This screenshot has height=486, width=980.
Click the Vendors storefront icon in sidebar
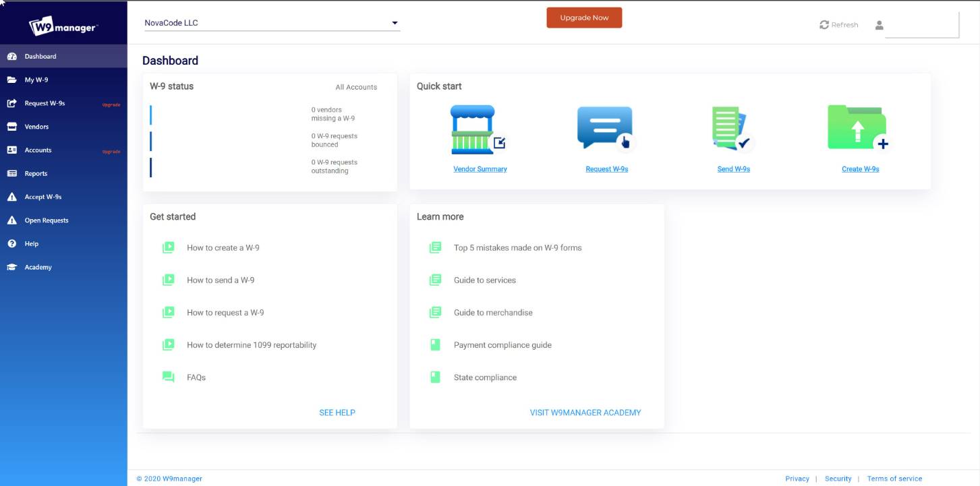[x=11, y=127]
